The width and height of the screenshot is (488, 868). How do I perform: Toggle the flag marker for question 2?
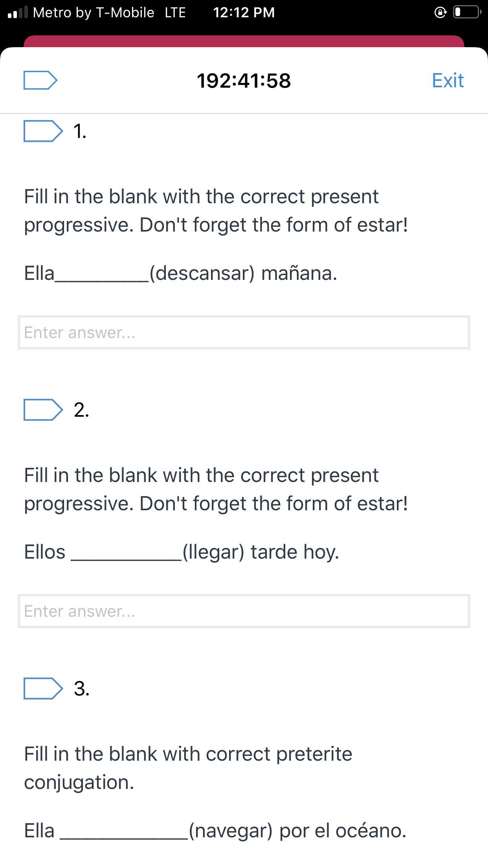(43, 410)
